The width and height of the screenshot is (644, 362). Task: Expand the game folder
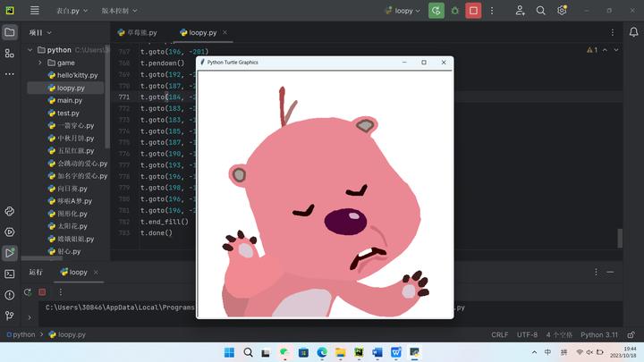coord(40,63)
